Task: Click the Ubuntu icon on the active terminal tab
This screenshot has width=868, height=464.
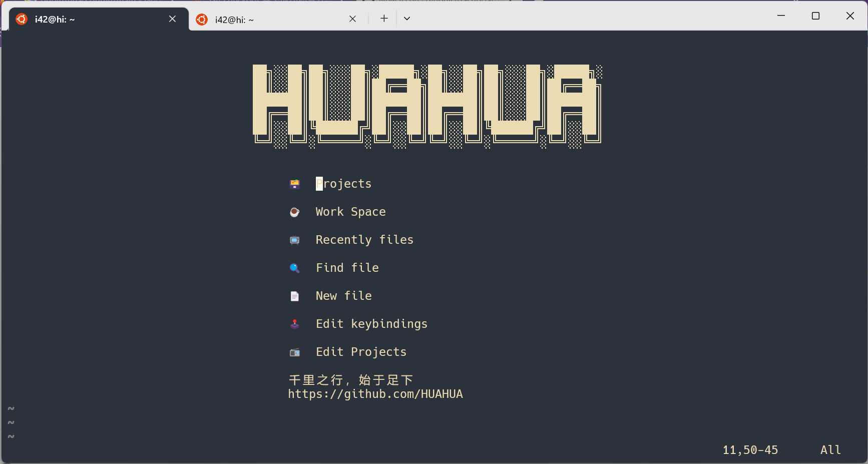Action: pyautogui.click(x=21, y=19)
